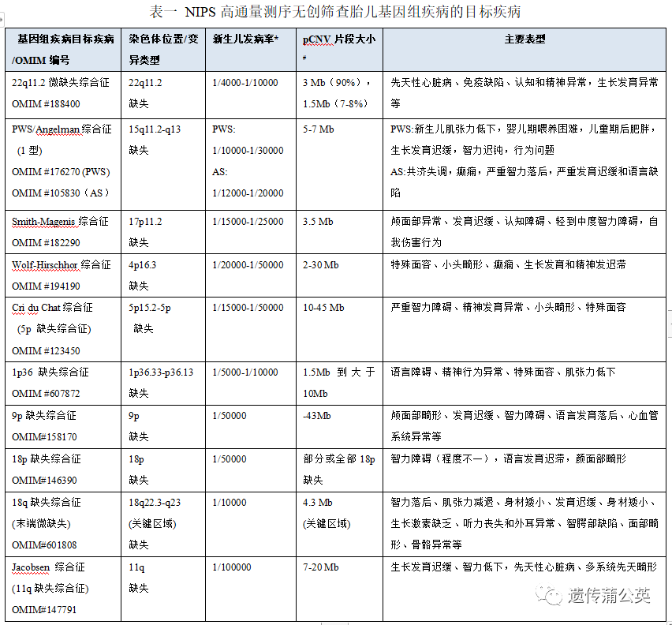Click the chromosome location "4p16.3"
The image size is (672, 625).
click(x=142, y=265)
